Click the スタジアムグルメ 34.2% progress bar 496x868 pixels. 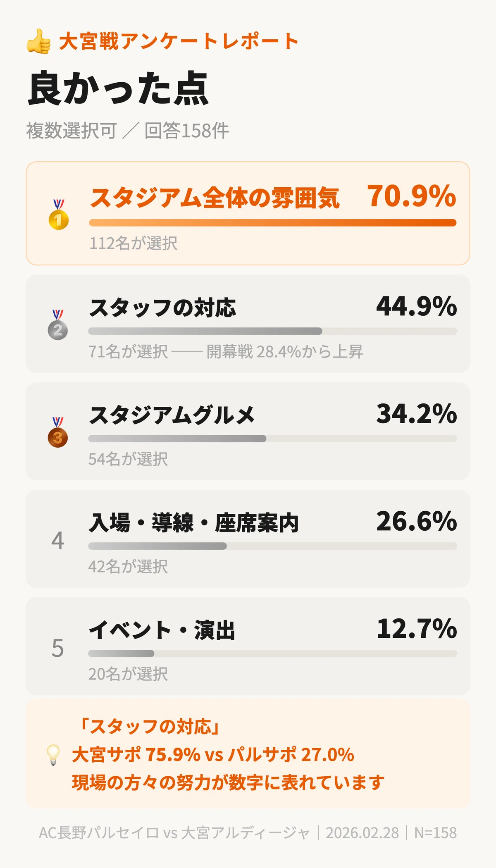[x=273, y=439]
